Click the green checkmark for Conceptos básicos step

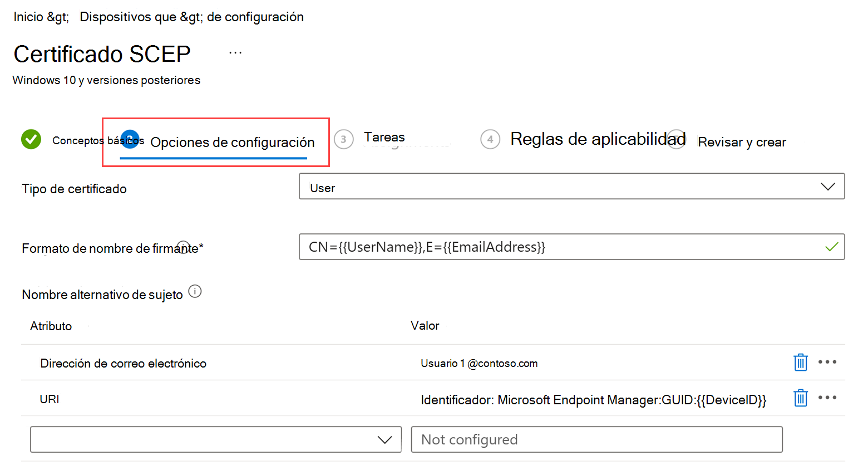coord(31,139)
